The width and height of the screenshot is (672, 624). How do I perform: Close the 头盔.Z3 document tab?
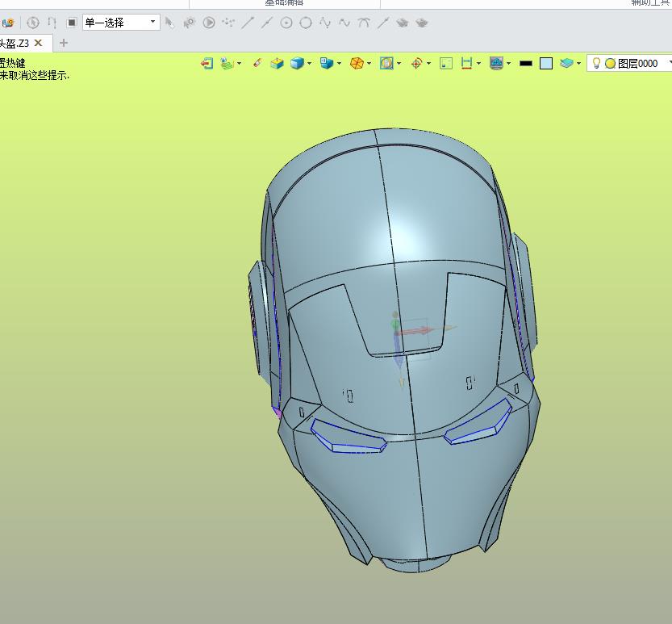pos(38,43)
